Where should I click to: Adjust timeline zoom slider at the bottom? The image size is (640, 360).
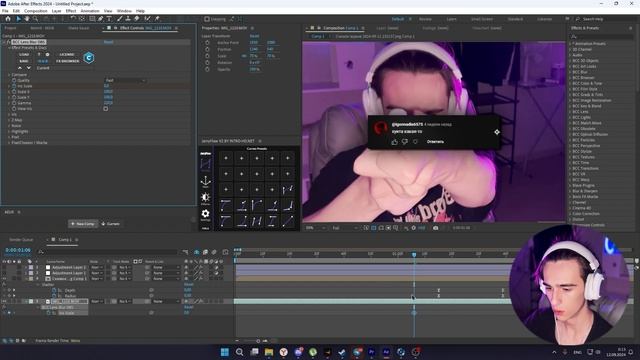point(258,341)
